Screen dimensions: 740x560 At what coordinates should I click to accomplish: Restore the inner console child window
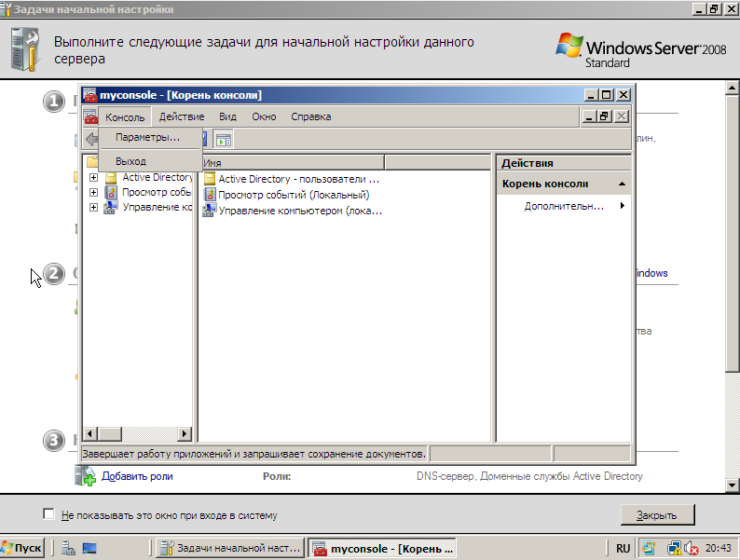tap(605, 116)
